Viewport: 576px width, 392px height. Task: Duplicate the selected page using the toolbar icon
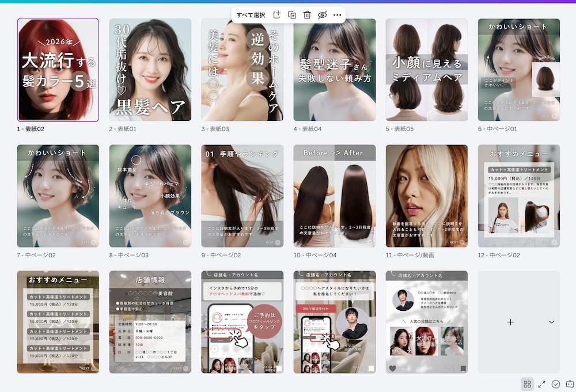tap(291, 15)
